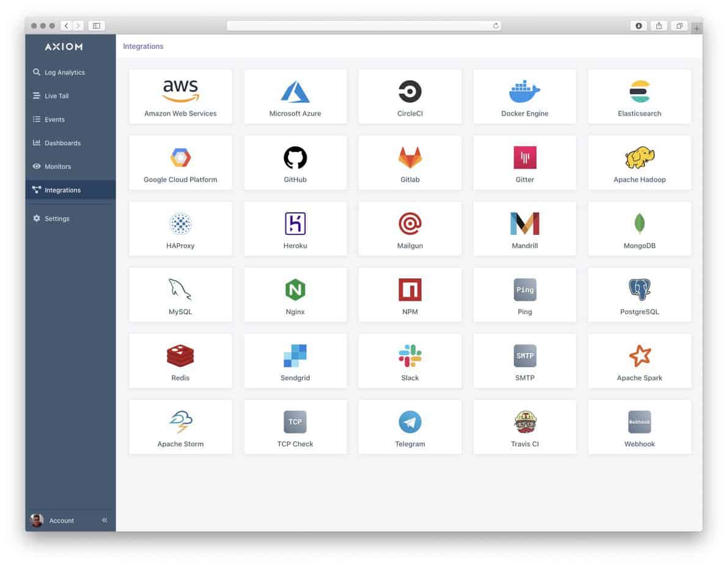The height and width of the screenshot is (565, 728).
Task: Open the Mailgun integration
Action: pos(410,229)
